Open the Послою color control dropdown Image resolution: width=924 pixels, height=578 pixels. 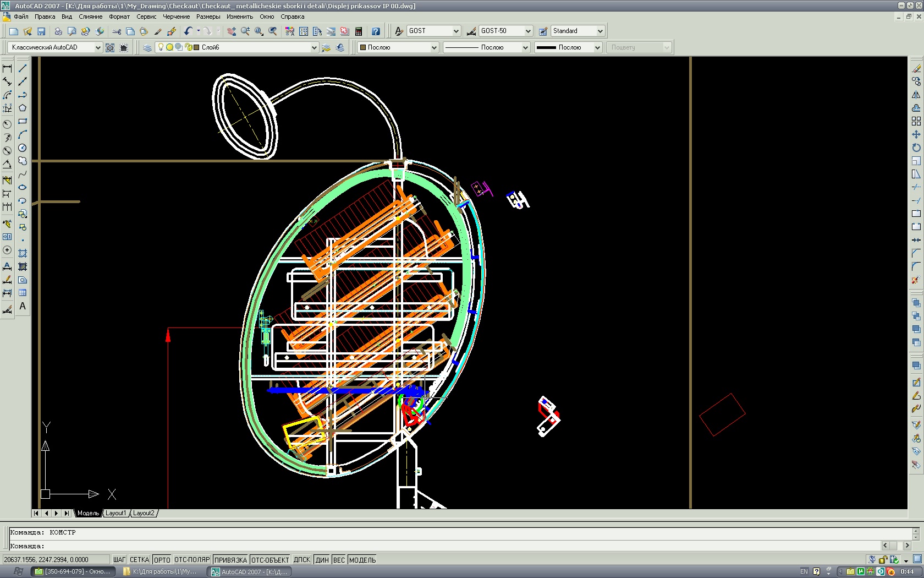pos(433,47)
